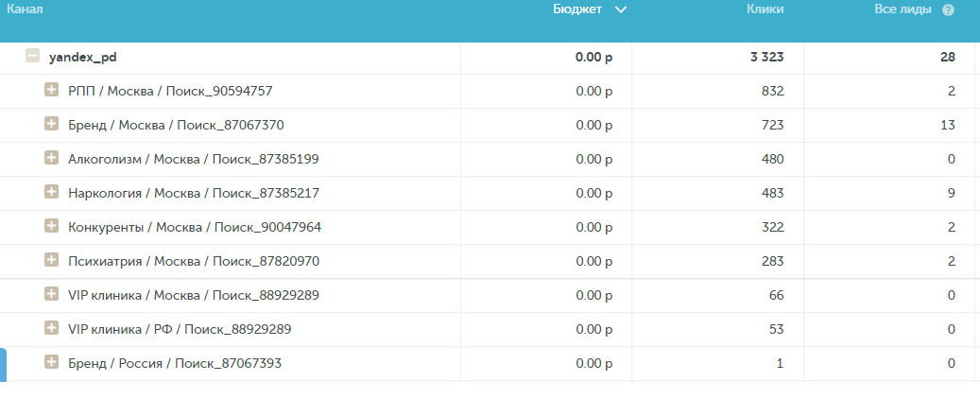Screen dimensions: 980x416
Task: Toggle sort arrow beside Бюджет header
Action: (x=620, y=9)
